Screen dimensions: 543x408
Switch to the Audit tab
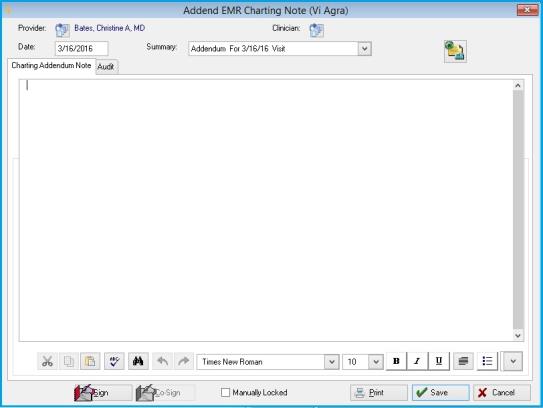[x=106, y=67]
